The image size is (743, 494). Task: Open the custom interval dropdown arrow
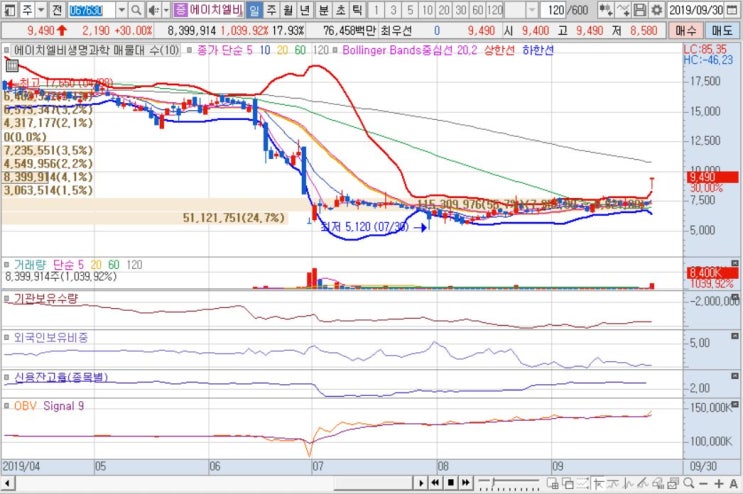(532, 9)
